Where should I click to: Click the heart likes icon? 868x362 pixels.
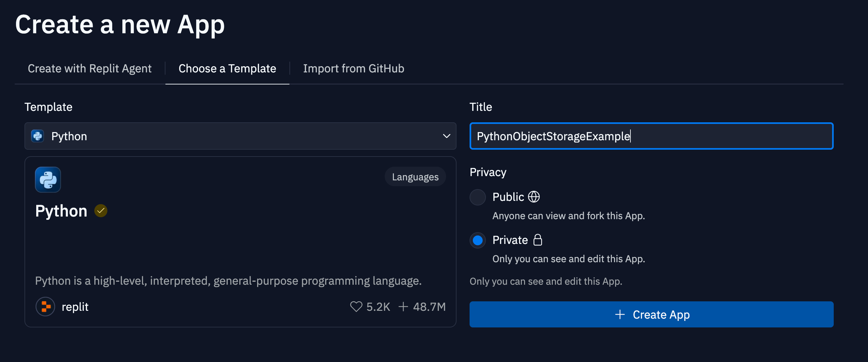click(x=356, y=307)
